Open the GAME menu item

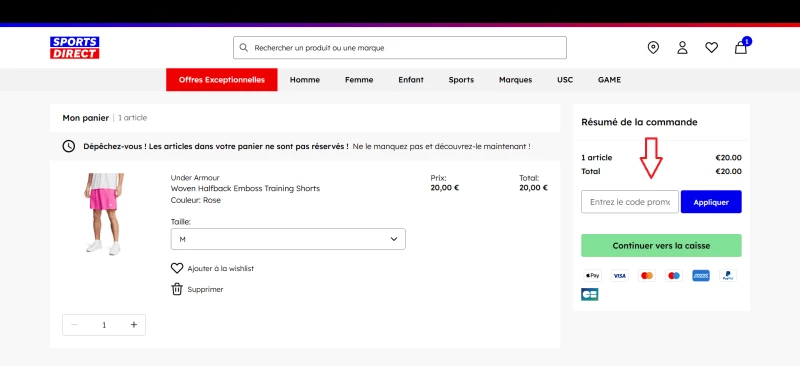click(x=609, y=80)
